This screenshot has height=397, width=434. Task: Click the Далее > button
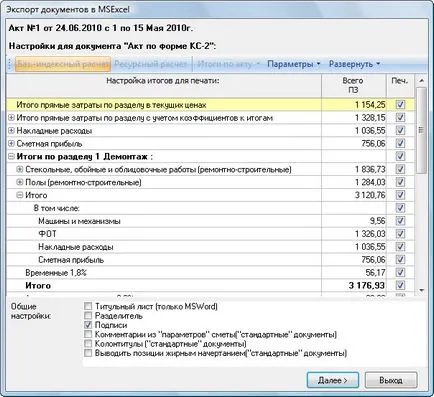(333, 380)
